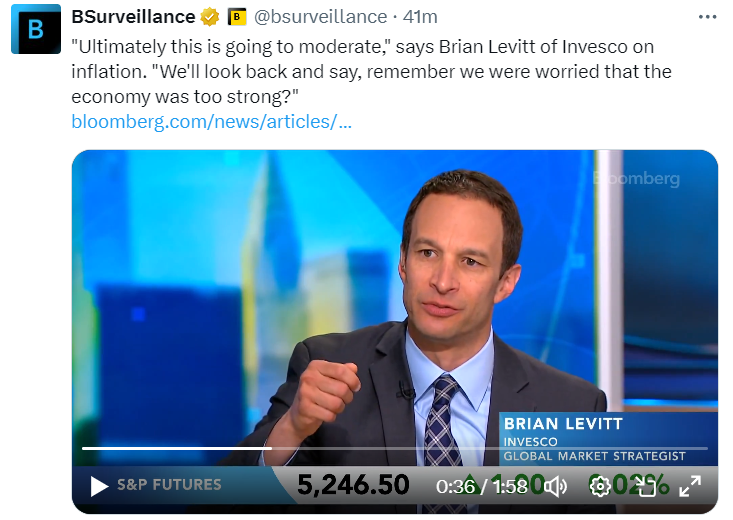Click the Brian Levitt name caption
This screenshot has height=520, width=733.
[563, 423]
